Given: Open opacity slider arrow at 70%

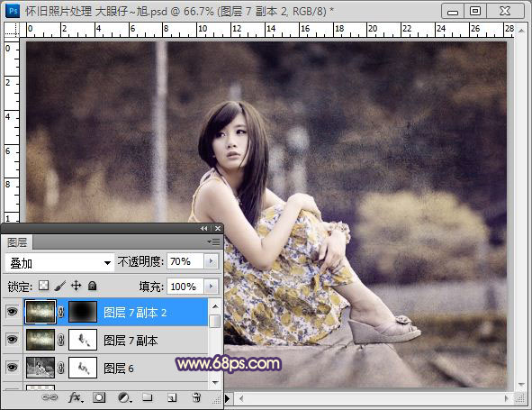Looking at the screenshot, I should coord(211,261).
